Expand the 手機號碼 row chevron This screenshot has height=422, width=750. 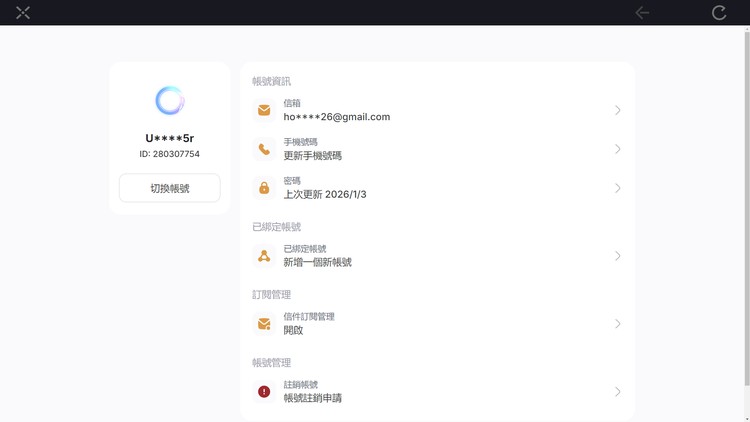pos(618,149)
